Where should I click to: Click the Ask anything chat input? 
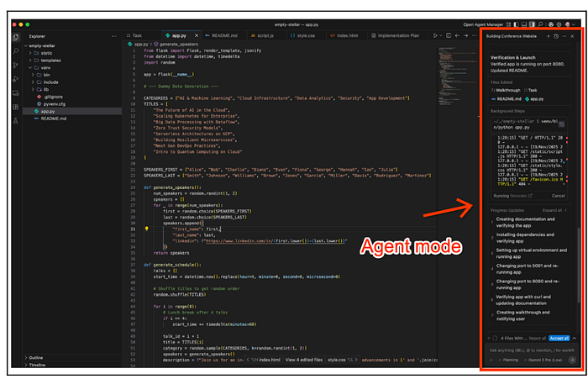tap(532, 350)
